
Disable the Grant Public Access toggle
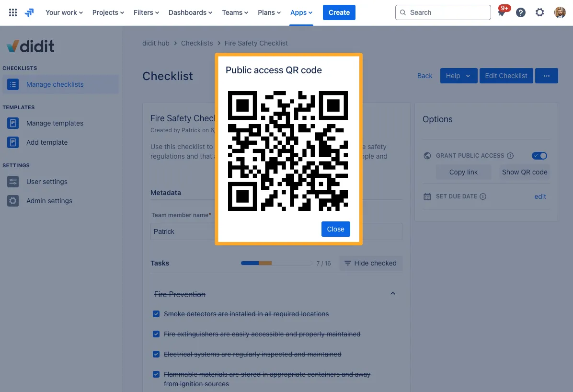(539, 156)
